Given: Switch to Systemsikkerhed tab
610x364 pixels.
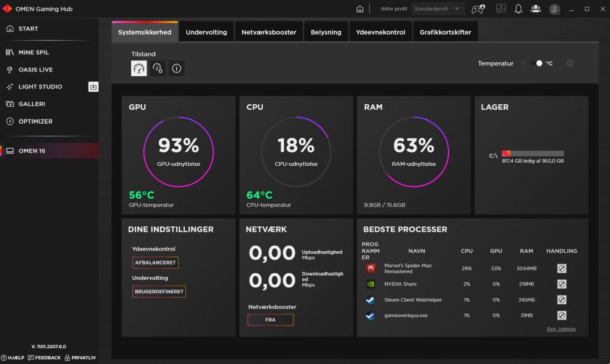Looking at the screenshot, I should tap(145, 32).
